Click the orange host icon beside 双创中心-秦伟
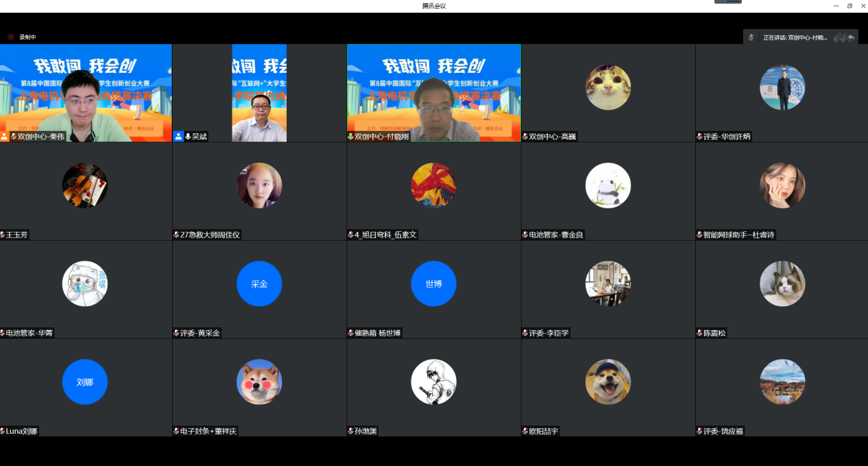 (x=5, y=137)
